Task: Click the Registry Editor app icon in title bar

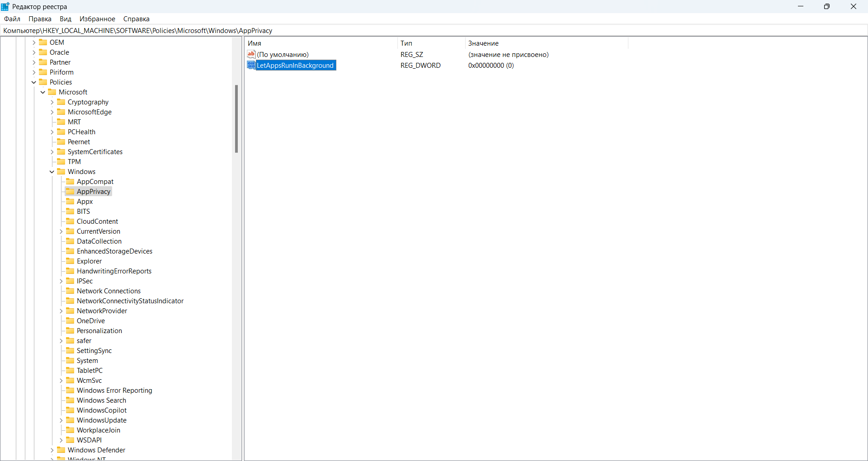Action: (x=5, y=6)
